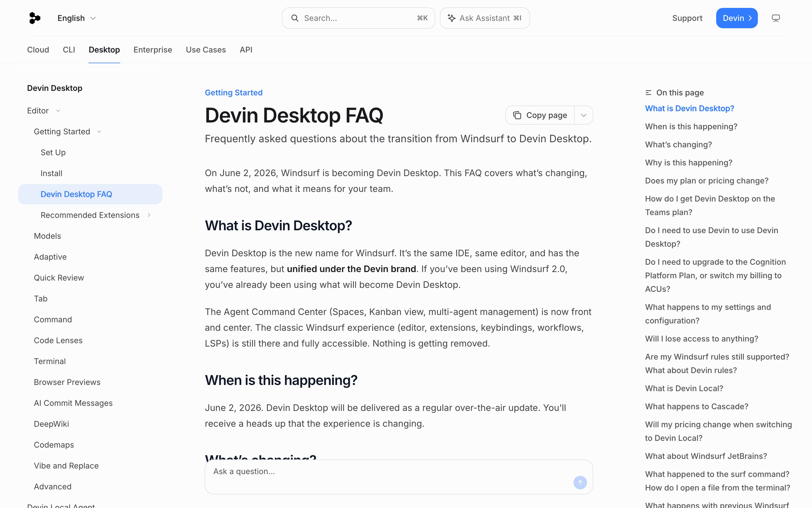Expand Recommended Extensions submenu
Viewport: 812px width, 508px height.
(x=149, y=215)
